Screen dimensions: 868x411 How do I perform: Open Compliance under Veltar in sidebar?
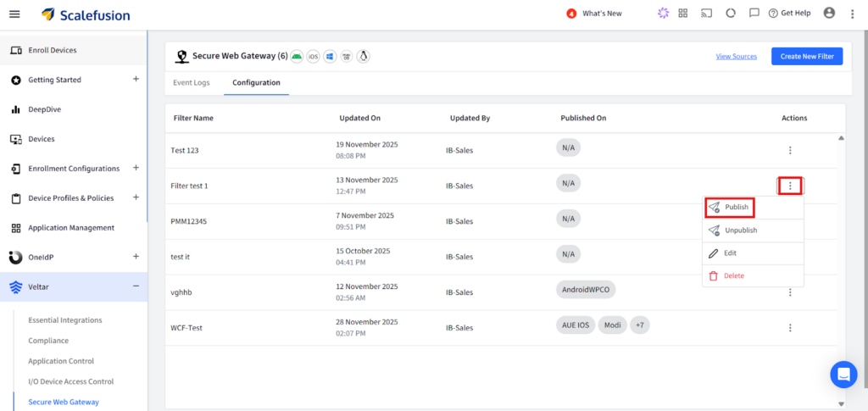click(x=48, y=341)
